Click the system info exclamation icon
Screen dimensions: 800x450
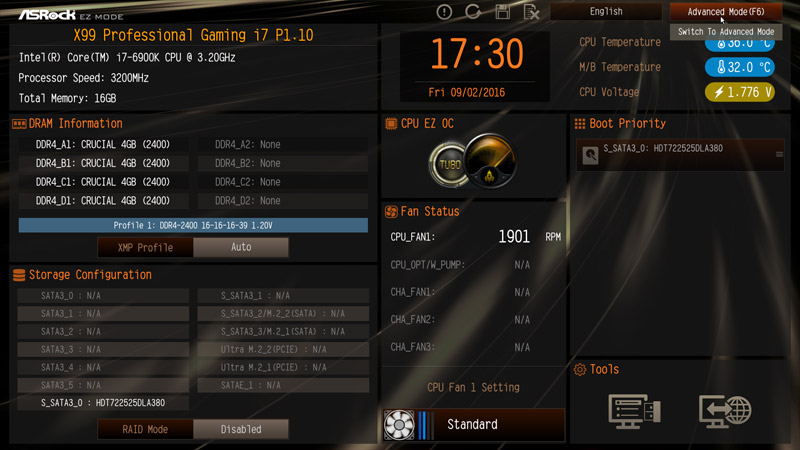[444, 12]
